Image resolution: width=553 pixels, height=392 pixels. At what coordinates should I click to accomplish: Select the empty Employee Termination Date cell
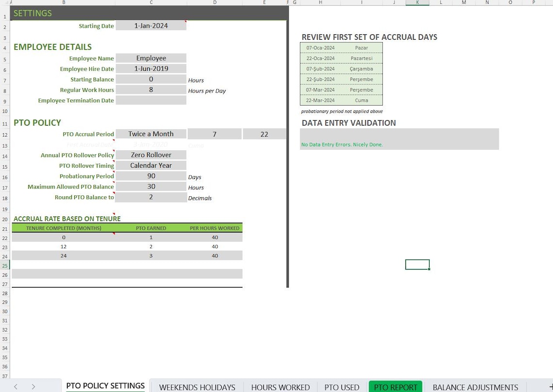click(x=150, y=100)
